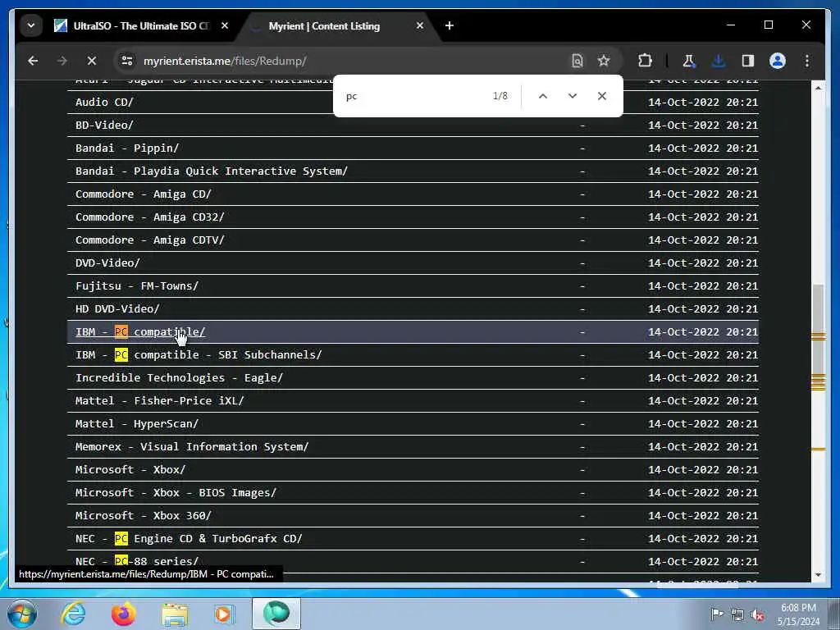Open Chrome Labs flask icon

click(x=689, y=61)
